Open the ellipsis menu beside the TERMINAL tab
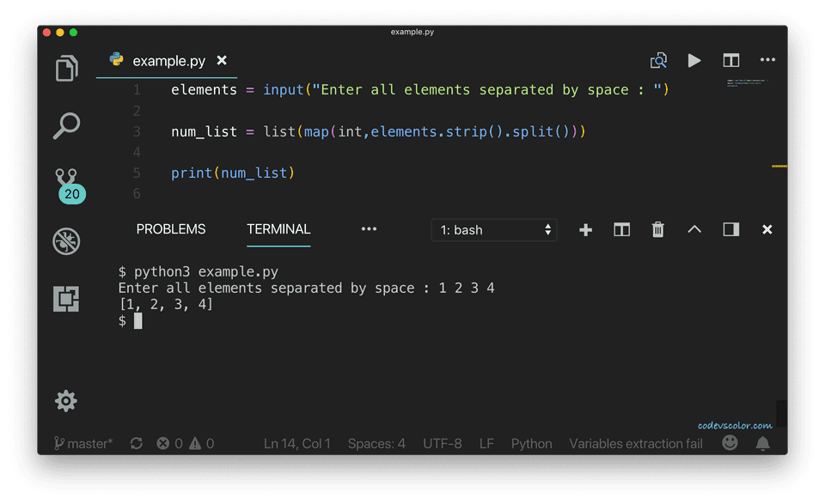The image size is (825, 504). coord(369,229)
